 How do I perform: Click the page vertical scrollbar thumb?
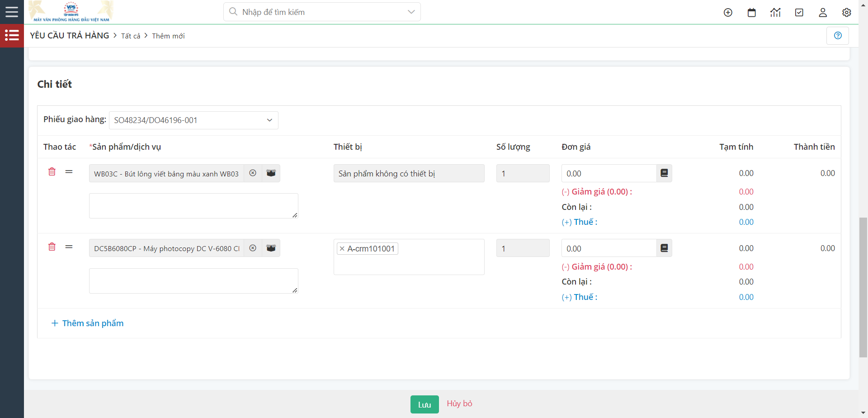pyautogui.click(x=863, y=287)
